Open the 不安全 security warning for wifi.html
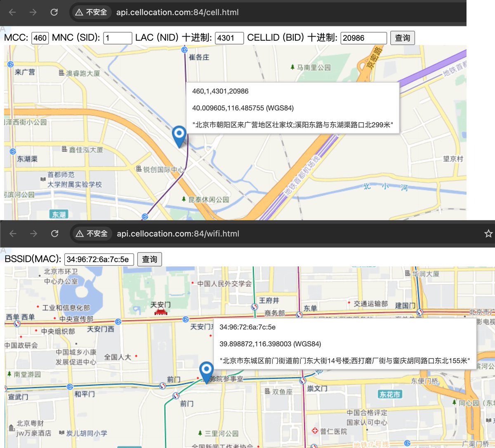 [92, 234]
